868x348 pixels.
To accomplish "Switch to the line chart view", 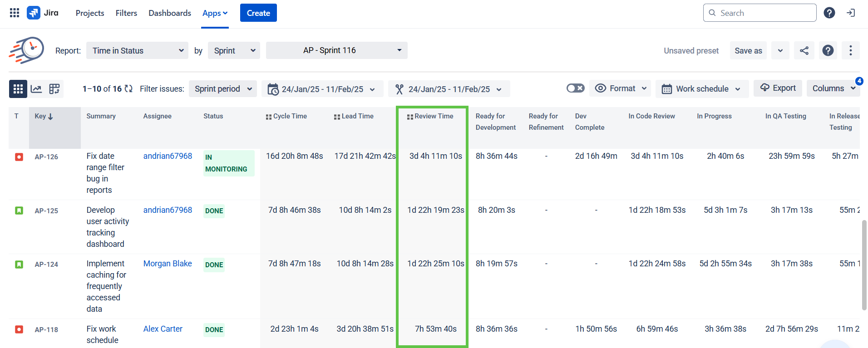I will 36,89.
